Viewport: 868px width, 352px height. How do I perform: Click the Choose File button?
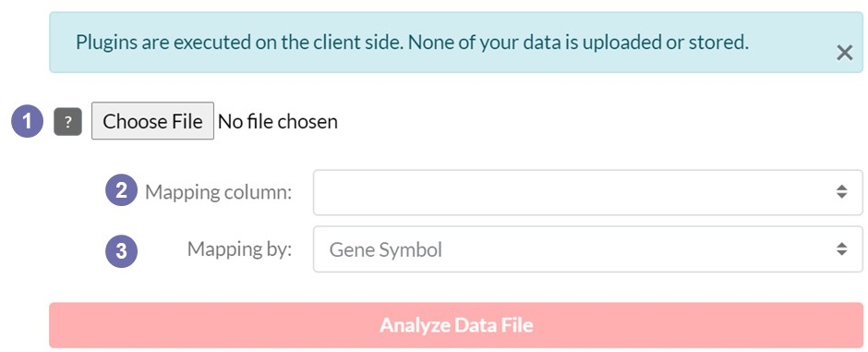click(x=152, y=121)
